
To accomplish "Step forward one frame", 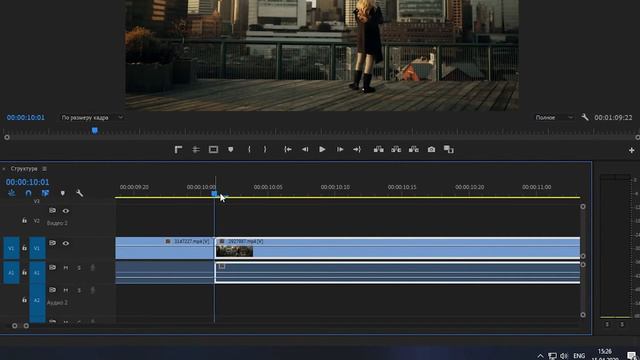I will click(x=340, y=150).
